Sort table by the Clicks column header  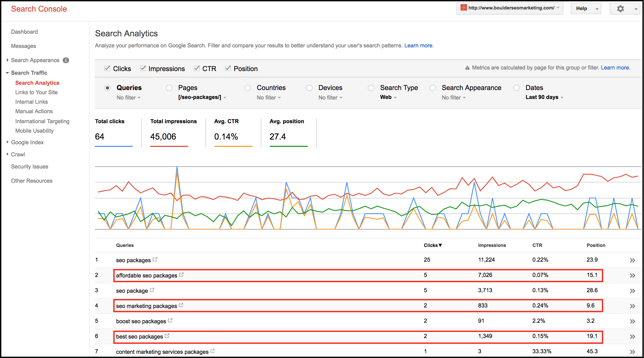(x=433, y=245)
